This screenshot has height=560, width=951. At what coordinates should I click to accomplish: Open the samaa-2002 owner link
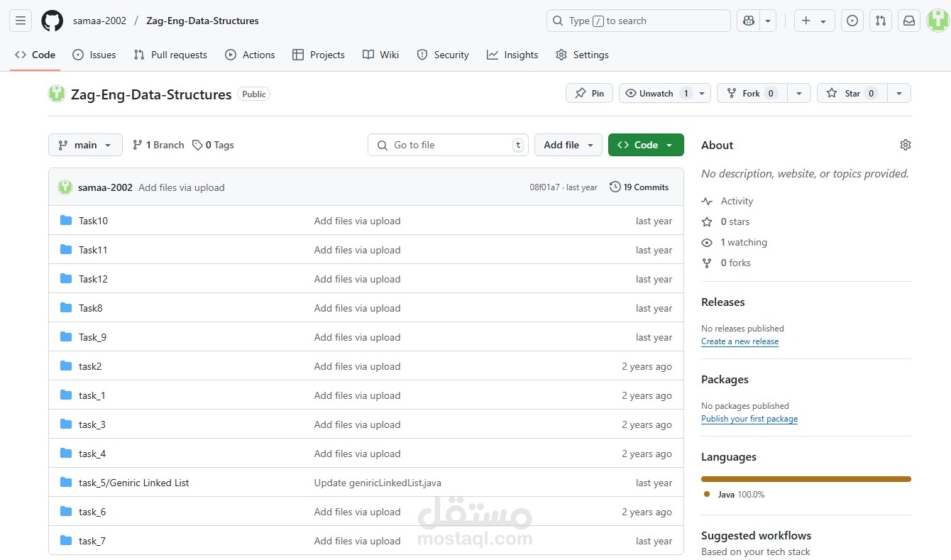click(x=99, y=21)
